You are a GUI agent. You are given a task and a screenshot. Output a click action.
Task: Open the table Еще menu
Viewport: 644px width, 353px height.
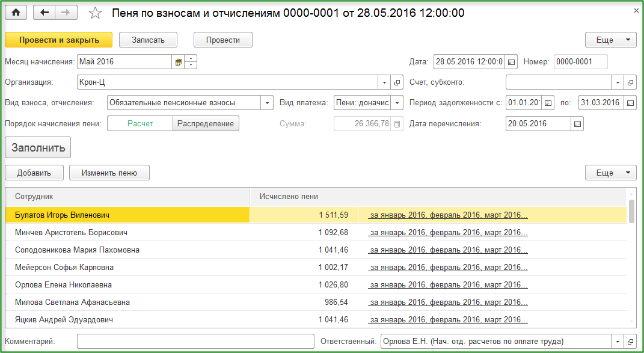(610, 173)
